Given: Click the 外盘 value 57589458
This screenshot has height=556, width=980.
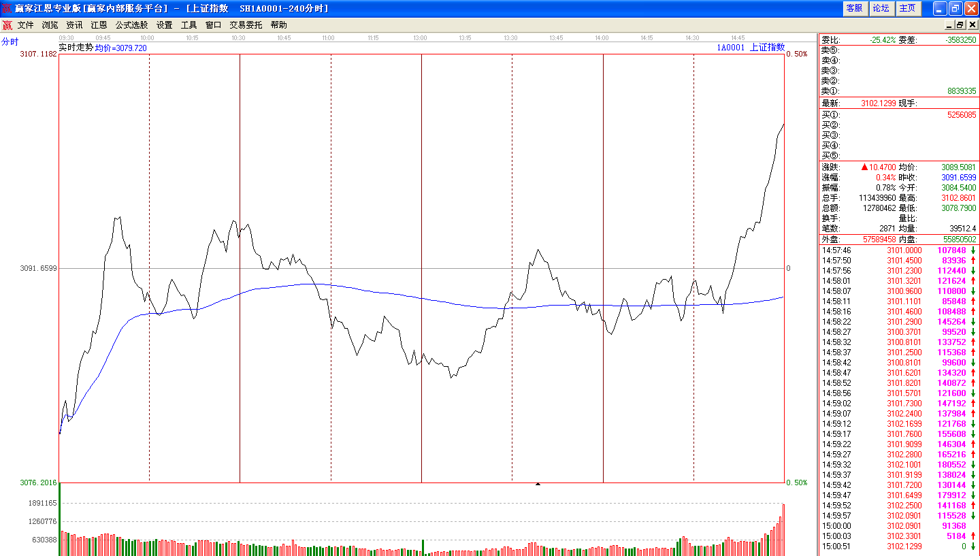Looking at the screenshot, I should (x=880, y=240).
